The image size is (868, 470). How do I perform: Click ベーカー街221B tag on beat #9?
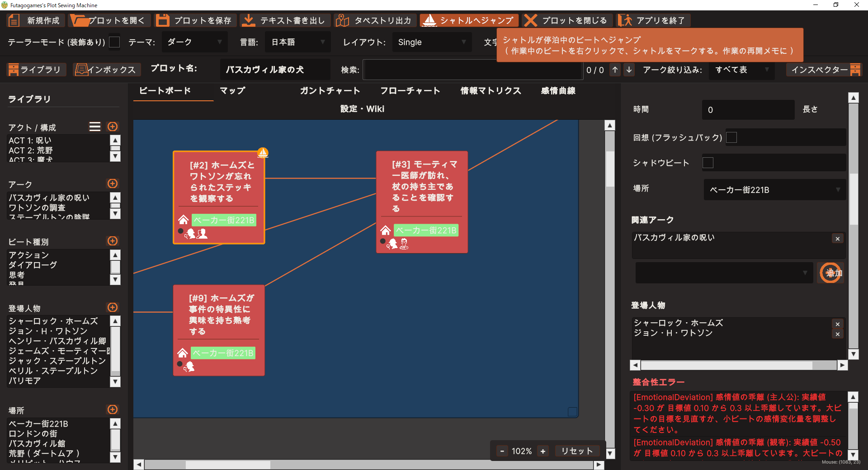pyautogui.click(x=223, y=353)
